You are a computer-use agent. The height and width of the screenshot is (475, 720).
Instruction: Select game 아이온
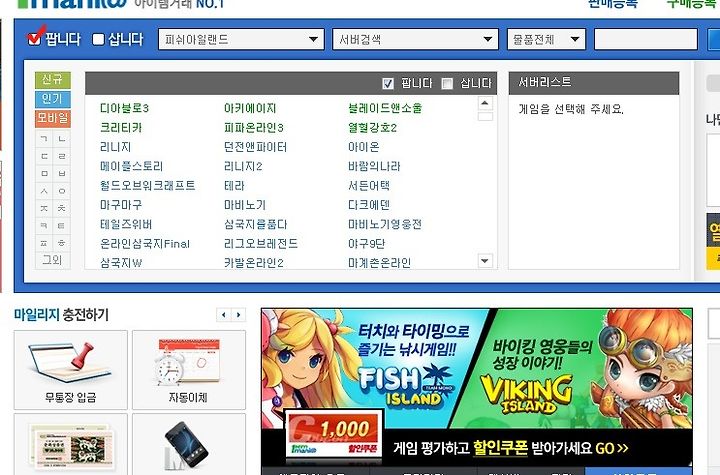(364, 147)
